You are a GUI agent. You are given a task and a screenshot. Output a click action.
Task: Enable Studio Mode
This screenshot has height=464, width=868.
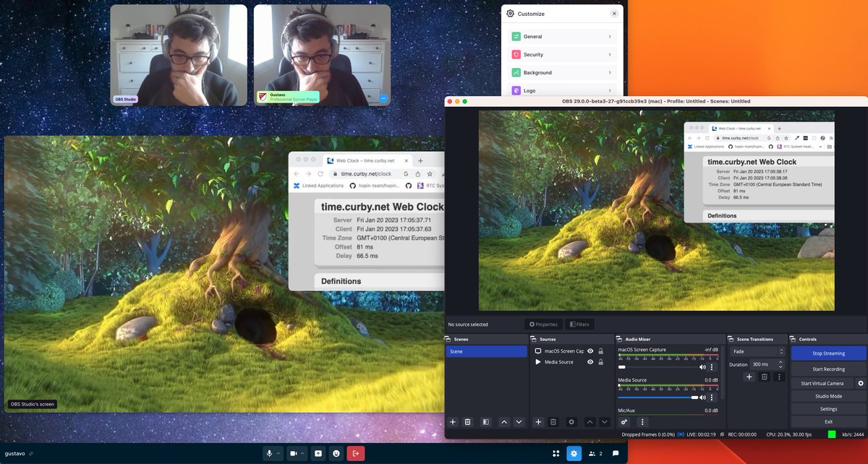pos(828,396)
